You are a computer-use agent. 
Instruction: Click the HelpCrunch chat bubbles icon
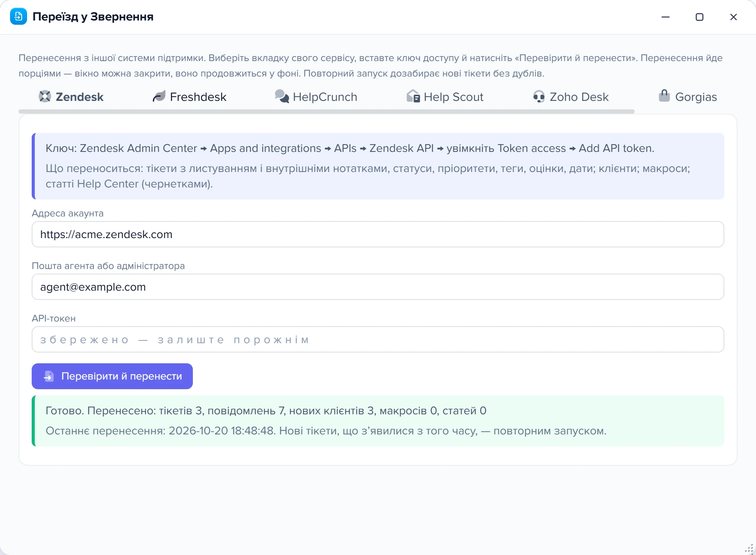[282, 97]
